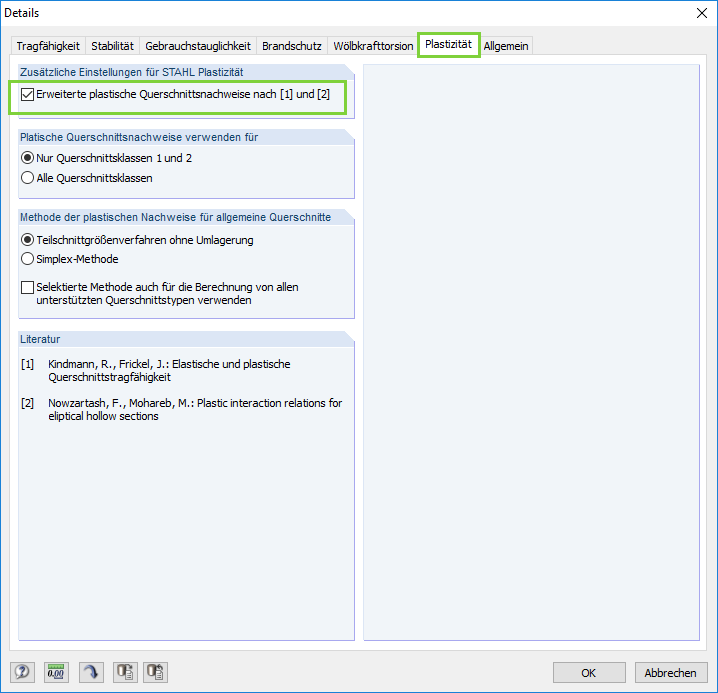Viewport: 718px width, 693px height.
Task: Open the Allgemein tab
Action: (506, 46)
